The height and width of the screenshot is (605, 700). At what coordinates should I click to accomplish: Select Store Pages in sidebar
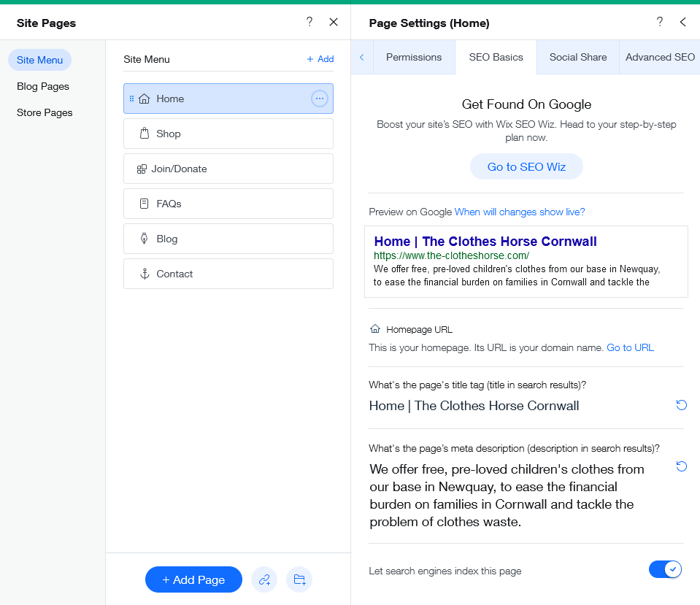[x=45, y=112]
